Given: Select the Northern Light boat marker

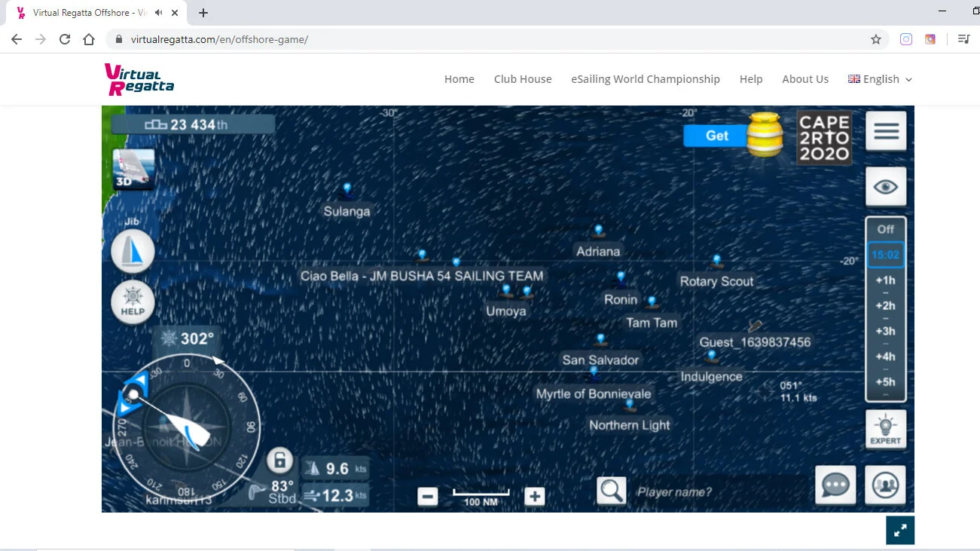Looking at the screenshot, I should tap(630, 405).
